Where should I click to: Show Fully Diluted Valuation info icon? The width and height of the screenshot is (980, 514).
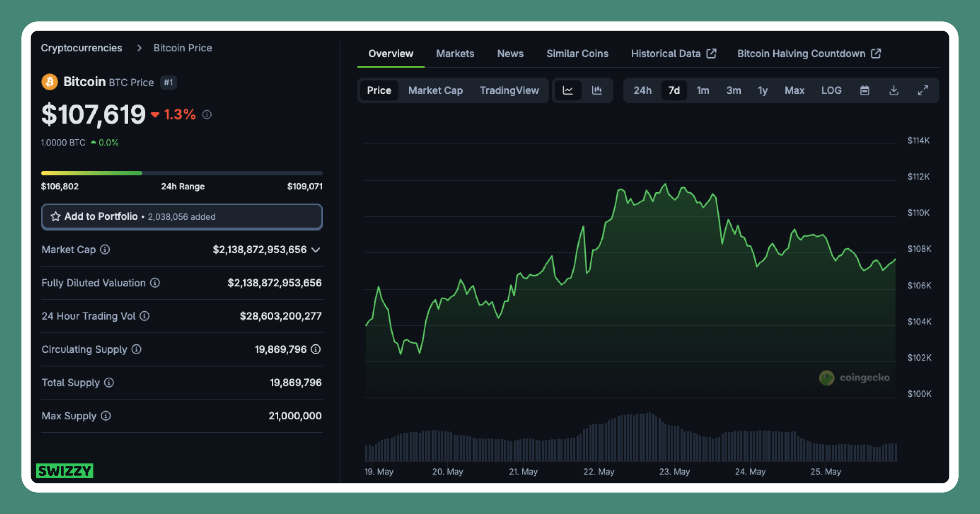[x=155, y=283]
